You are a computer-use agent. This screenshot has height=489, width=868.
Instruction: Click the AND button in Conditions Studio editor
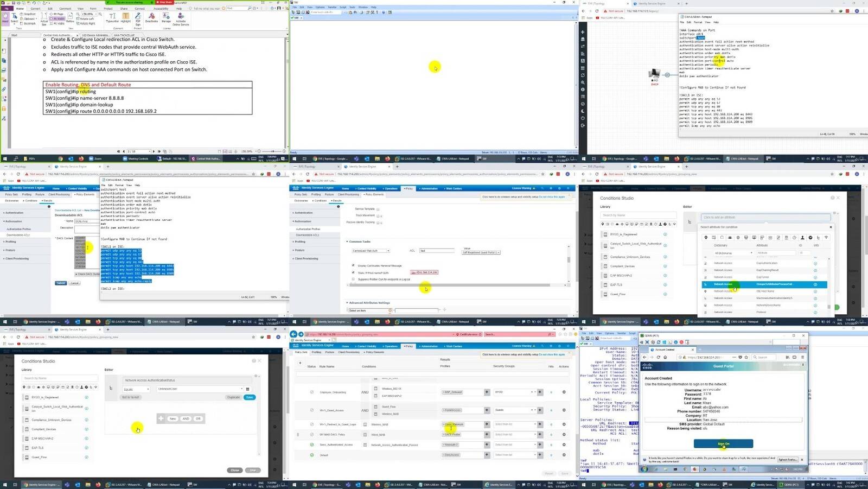pos(186,419)
